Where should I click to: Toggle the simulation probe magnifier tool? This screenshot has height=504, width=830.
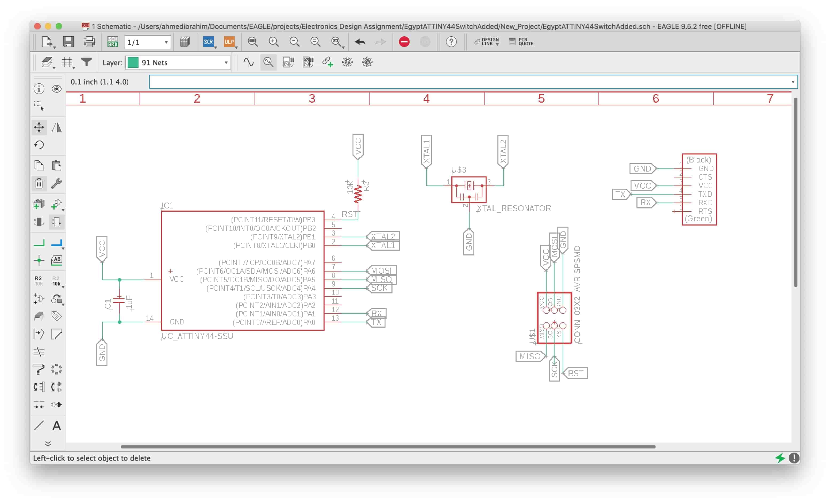pos(268,62)
